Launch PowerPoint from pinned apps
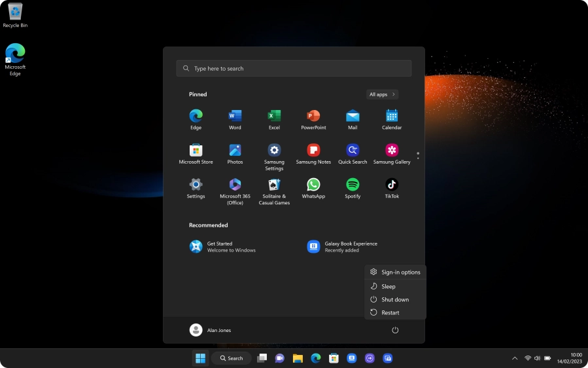The width and height of the screenshot is (588, 368). tap(313, 117)
